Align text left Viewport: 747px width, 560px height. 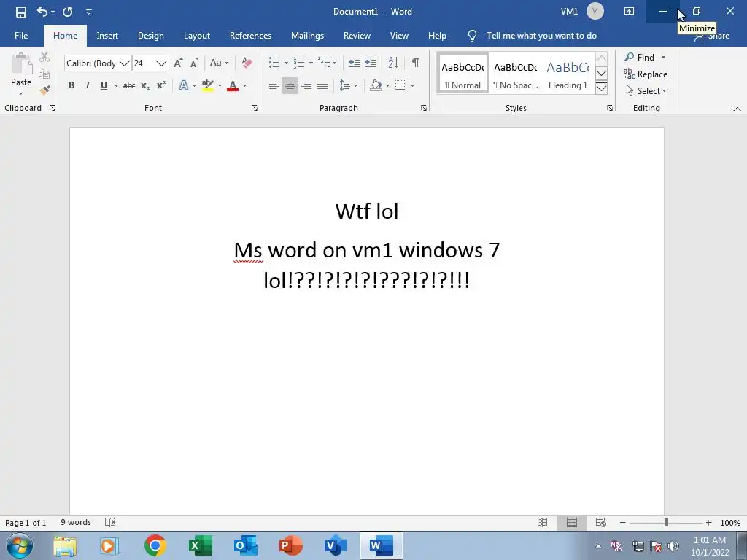pyautogui.click(x=274, y=86)
